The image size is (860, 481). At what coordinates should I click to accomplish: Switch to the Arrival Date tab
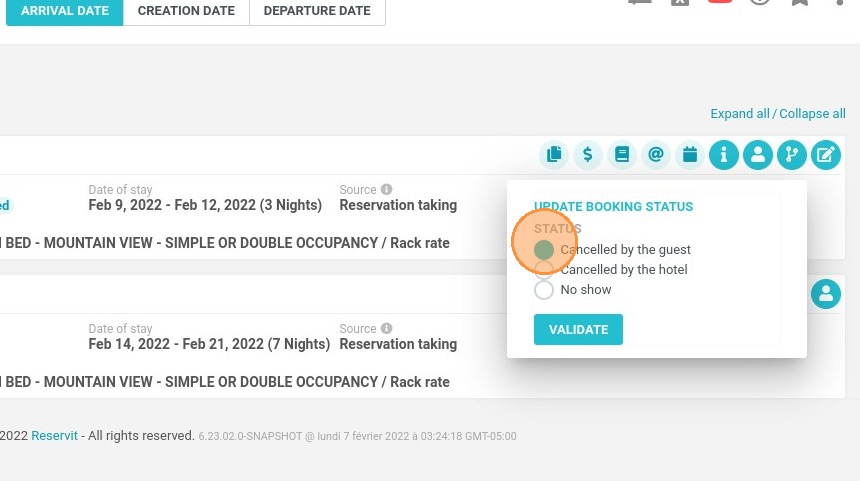(x=65, y=10)
